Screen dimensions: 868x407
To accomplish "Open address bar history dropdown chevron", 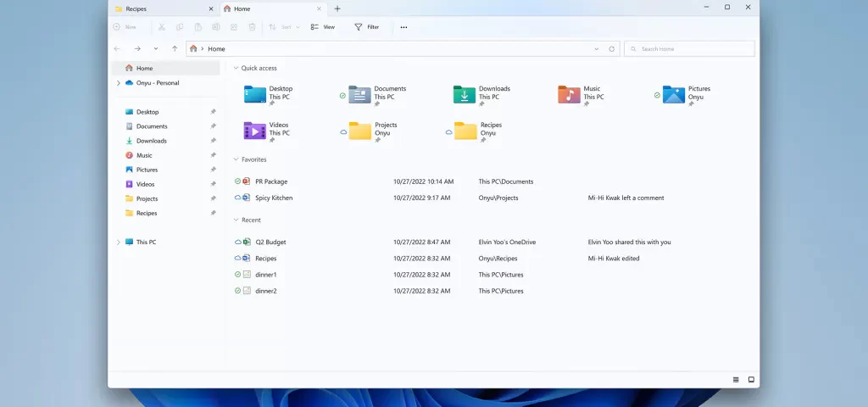I will 596,48.
